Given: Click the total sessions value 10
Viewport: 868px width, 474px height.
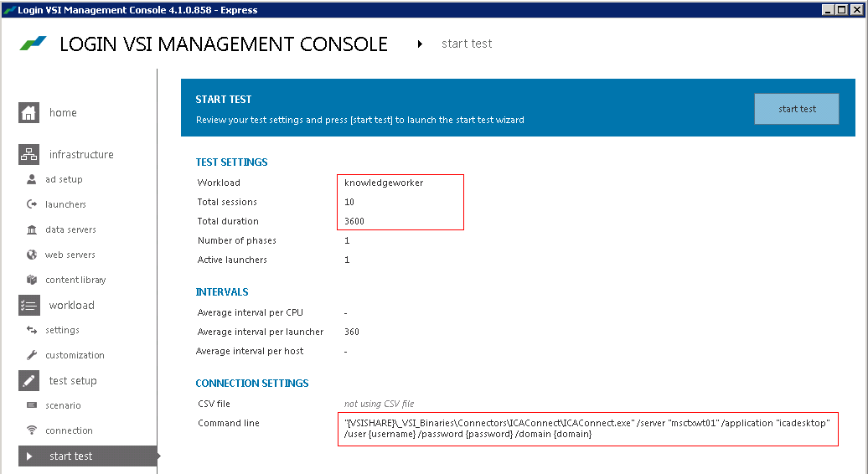Looking at the screenshot, I should point(349,202).
